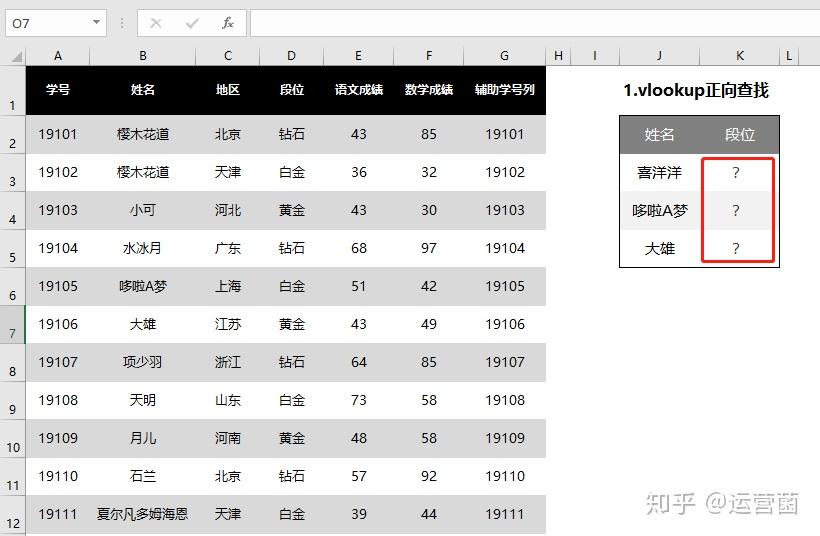This screenshot has width=820, height=536.
Task: Select column A header
Action: [58, 56]
